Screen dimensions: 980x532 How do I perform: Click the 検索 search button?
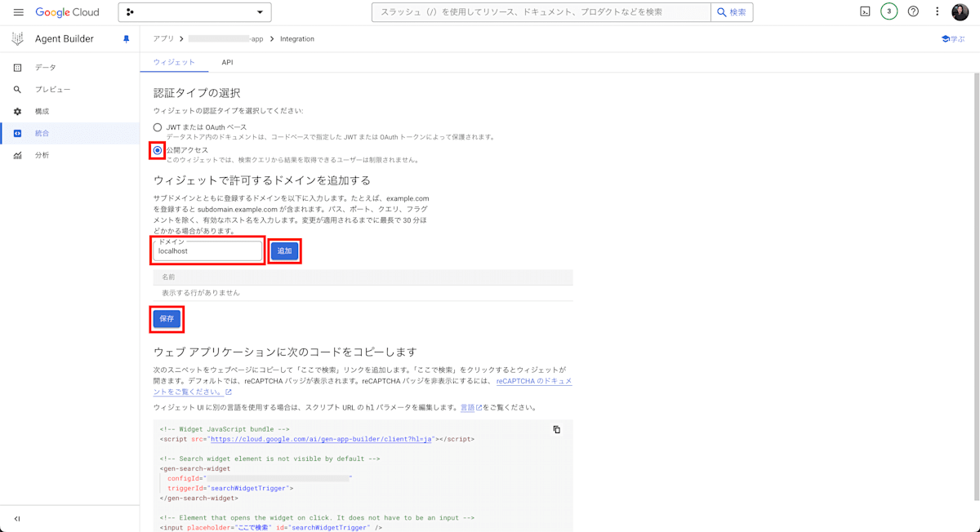[732, 12]
